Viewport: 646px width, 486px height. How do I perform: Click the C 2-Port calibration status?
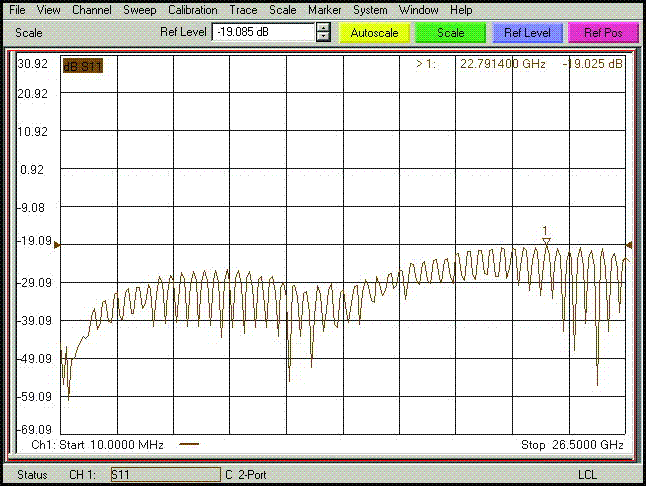click(x=246, y=475)
